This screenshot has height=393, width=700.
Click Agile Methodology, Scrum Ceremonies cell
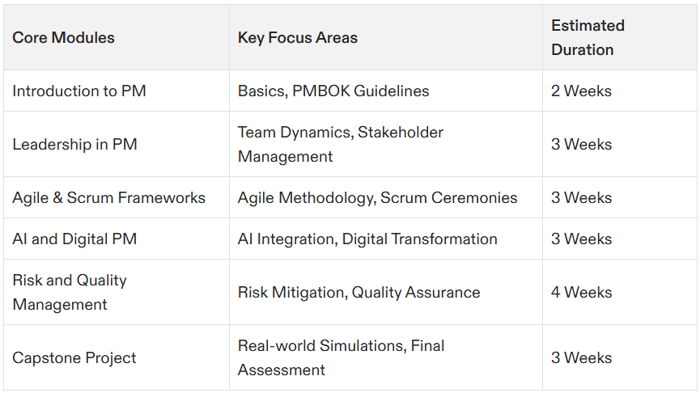click(x=386, y=197)
